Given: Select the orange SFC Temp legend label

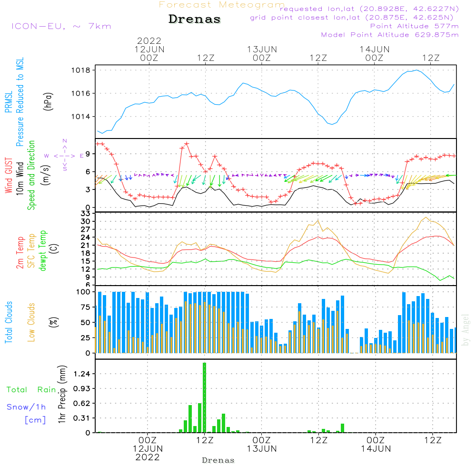Looking at the screenshot, I should pyautogui.click(x=31, y=250).
